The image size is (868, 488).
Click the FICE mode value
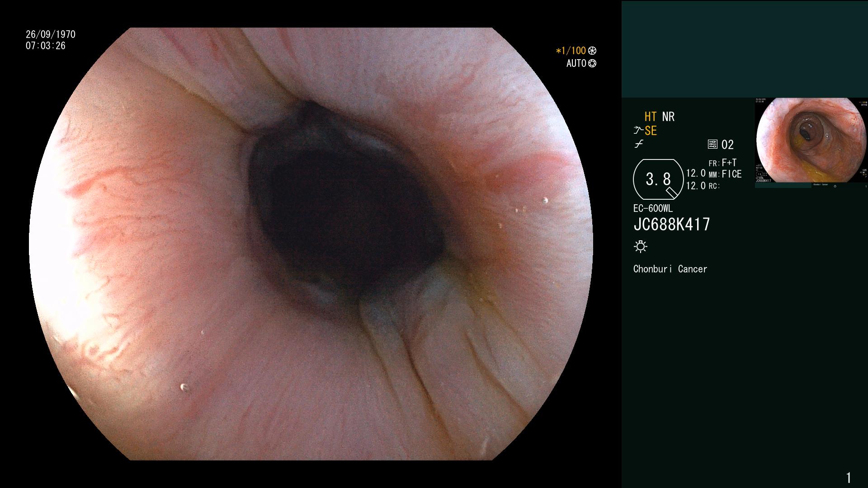click(731, 174)
